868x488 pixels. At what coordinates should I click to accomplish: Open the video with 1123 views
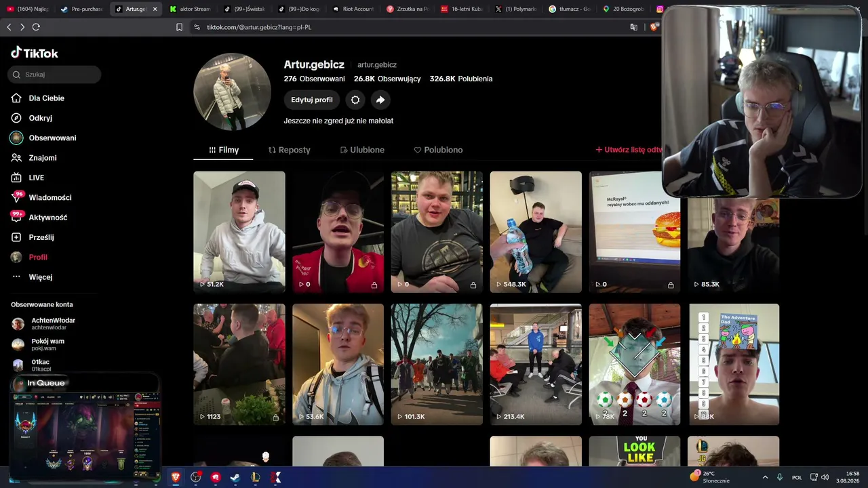point(239,365)
